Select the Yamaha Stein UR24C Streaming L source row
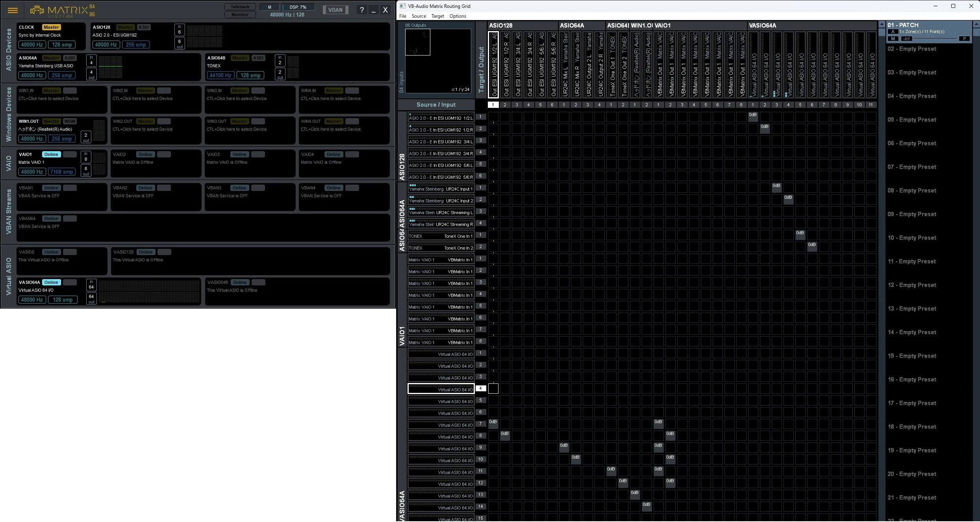This screenshot has width=980, height=522. 441,211
